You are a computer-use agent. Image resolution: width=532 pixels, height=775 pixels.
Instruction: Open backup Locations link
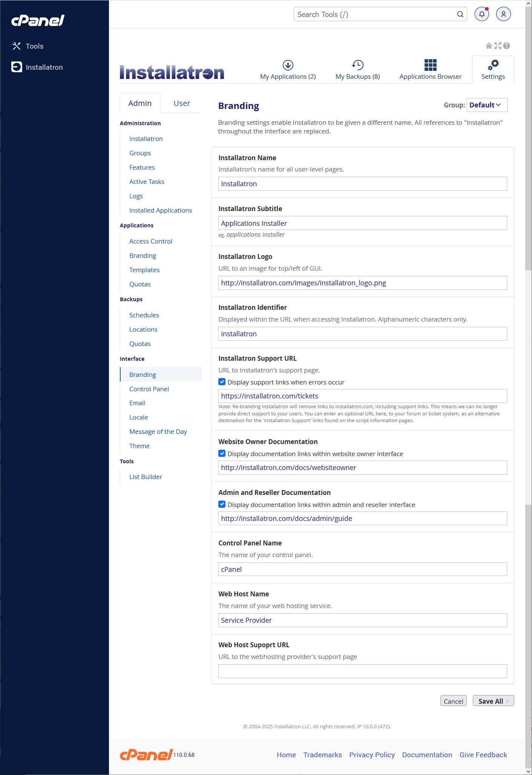(x=143, y=329)
